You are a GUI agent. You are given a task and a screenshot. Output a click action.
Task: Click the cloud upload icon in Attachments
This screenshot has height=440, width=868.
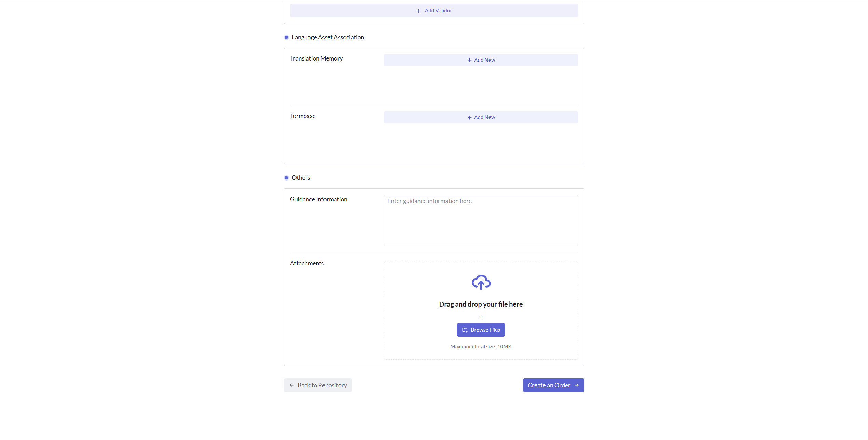point(481,282)
